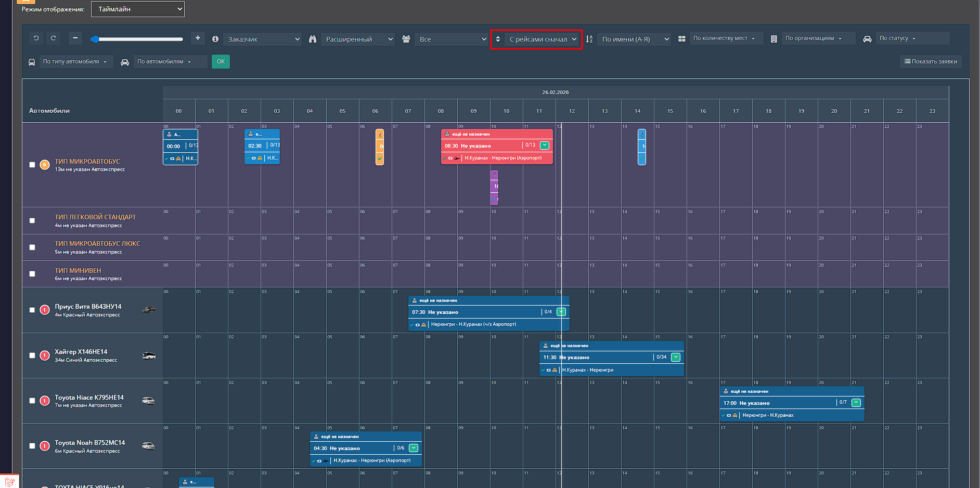This screenshot has width=980, height=488.
Task: Tick checkbox for Приус Витя В643НУ14
Action: pyautogui.click(x=32, y=310)
